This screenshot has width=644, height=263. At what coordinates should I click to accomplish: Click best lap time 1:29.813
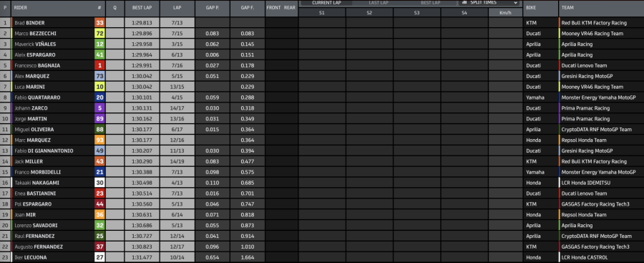[142, 23]
